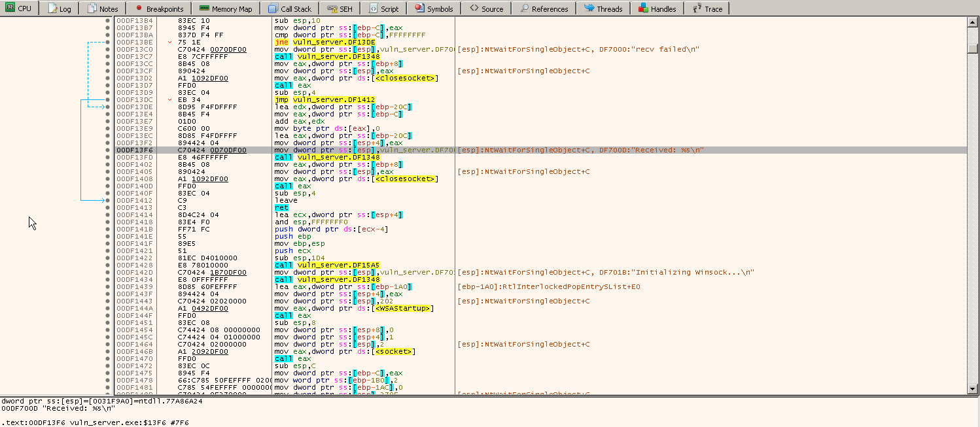The width and height of the screenshot is (980, 427).
Task: Toggle breakpoint bullet at address 00DF1413
Action: [108, 207]
